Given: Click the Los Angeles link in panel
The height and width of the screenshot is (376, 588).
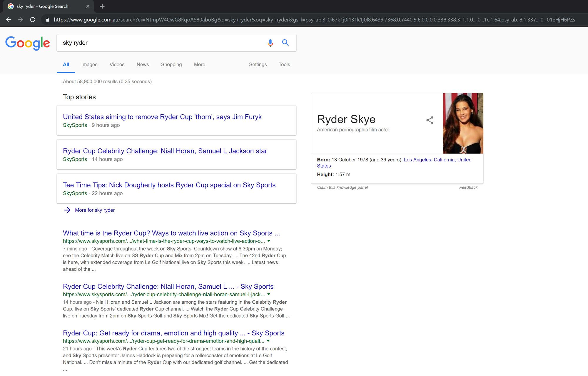Looking at the screenshot, I should (x=417, y=160).
